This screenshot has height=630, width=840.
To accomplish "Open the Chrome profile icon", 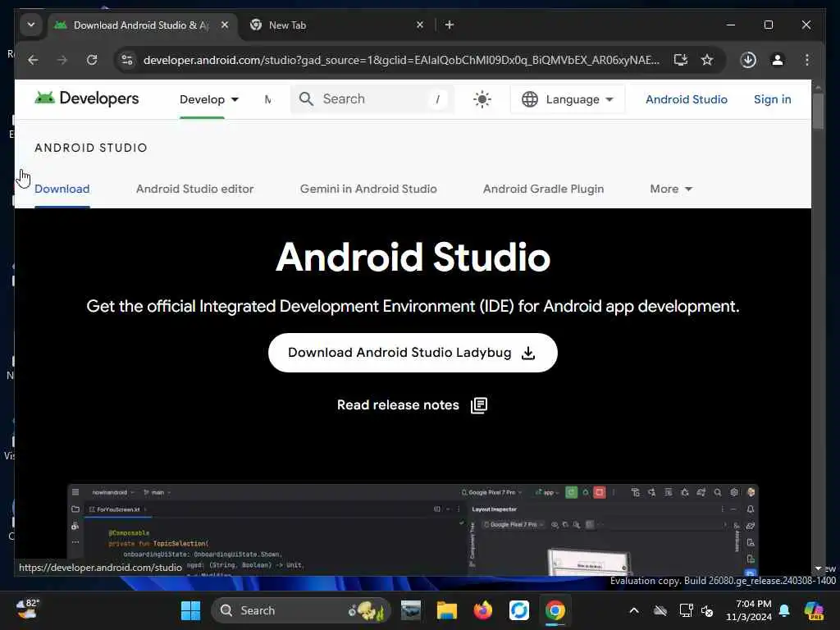I will click(x=778, y=60).
